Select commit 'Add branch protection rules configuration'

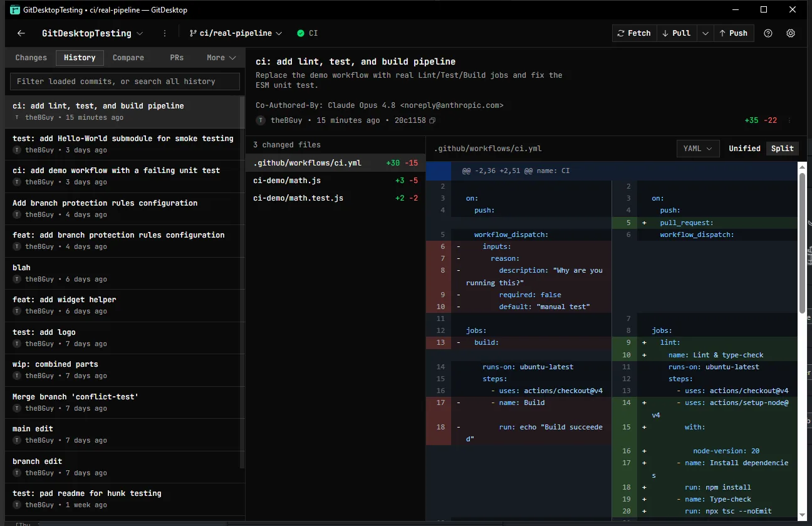122,209
